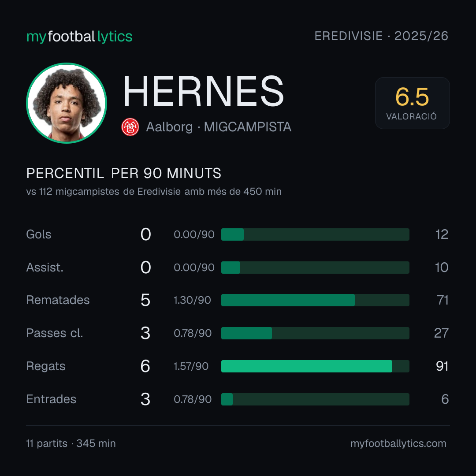Open the Hernes player portrait
The height and width of the screenshot is (476, 476).
[67, 103]
